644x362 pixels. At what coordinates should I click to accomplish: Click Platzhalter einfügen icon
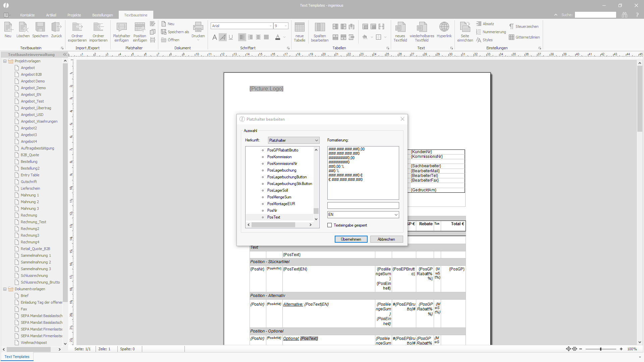(x=121, y=27)
